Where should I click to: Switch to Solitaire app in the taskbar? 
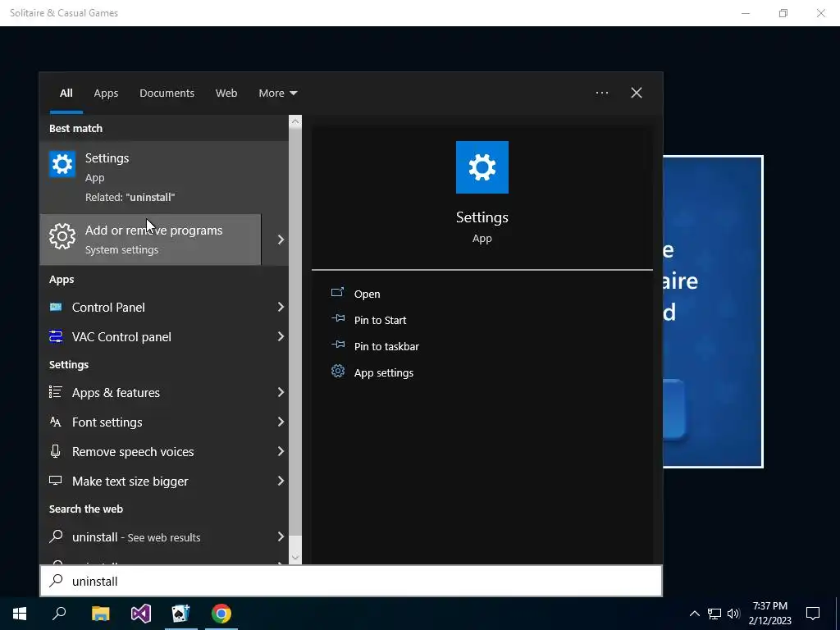181,614
